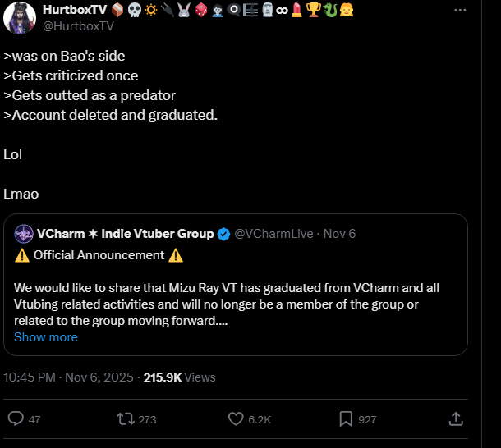
Task: Click HurtboxTV profile avatar
Action: [x=20, y=17]
